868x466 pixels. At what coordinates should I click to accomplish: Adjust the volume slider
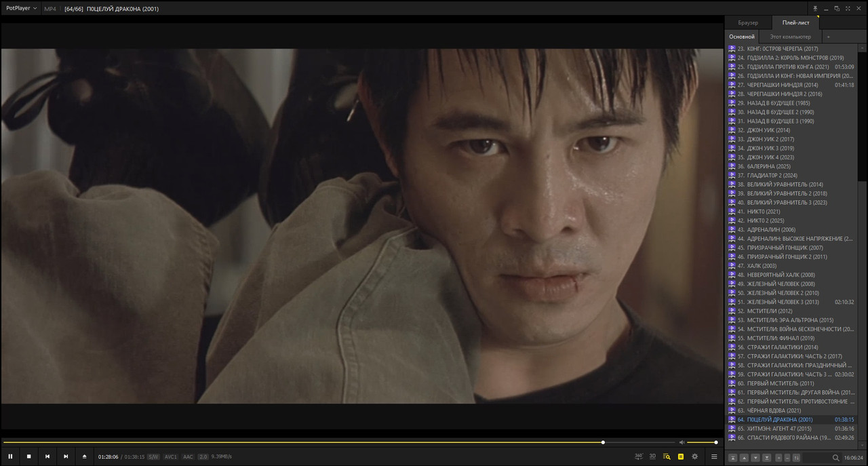pyautogui.click(x=702, y=442)
